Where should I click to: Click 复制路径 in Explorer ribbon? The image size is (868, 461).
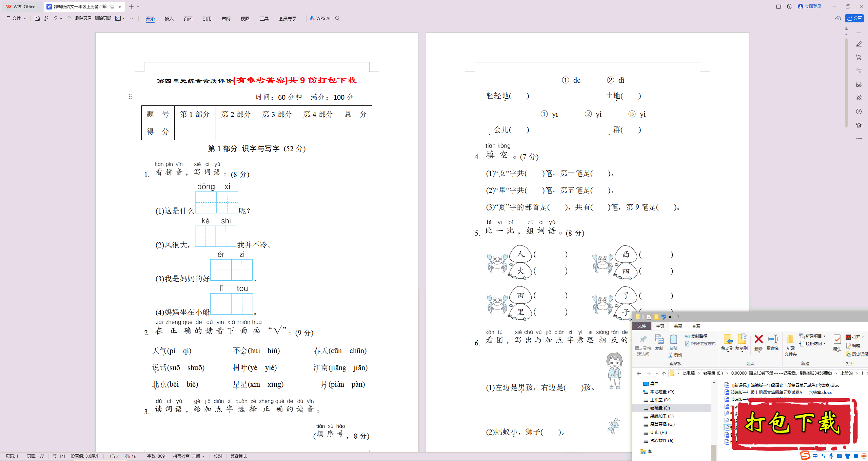[x=696, y=336]
